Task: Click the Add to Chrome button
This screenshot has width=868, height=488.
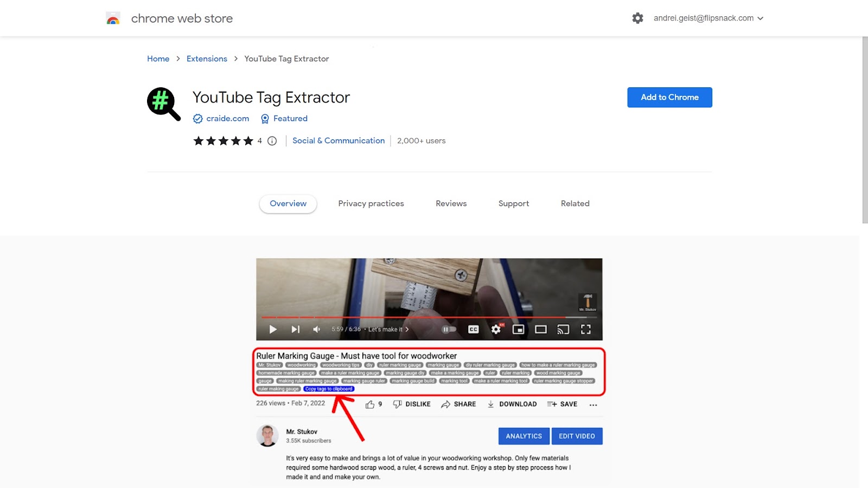Action: point(669,98)
